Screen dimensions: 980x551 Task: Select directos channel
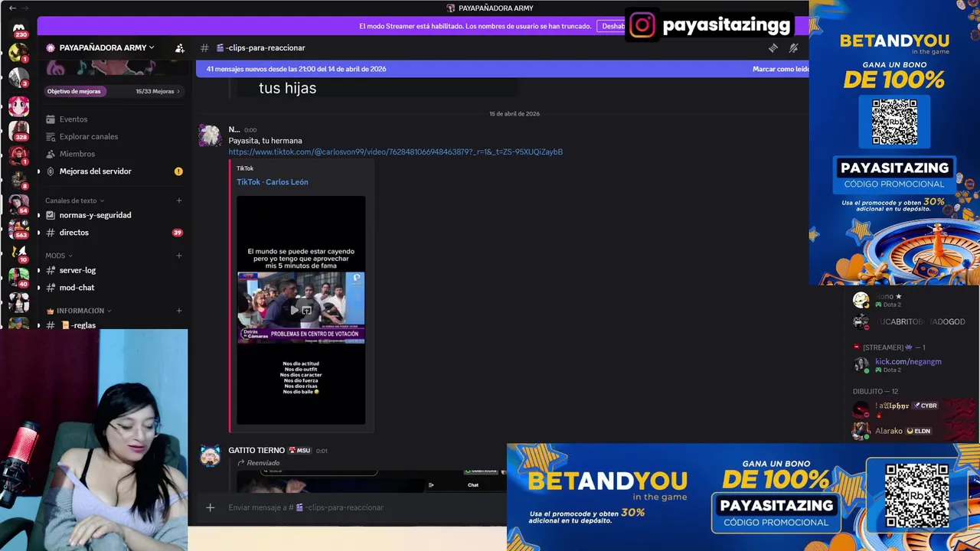113,233
